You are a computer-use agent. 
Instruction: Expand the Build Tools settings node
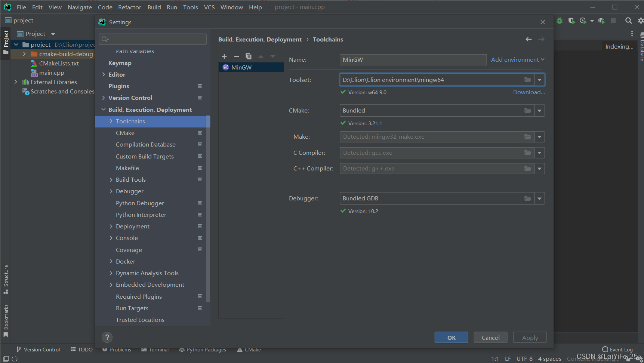(x=111, y=180)
